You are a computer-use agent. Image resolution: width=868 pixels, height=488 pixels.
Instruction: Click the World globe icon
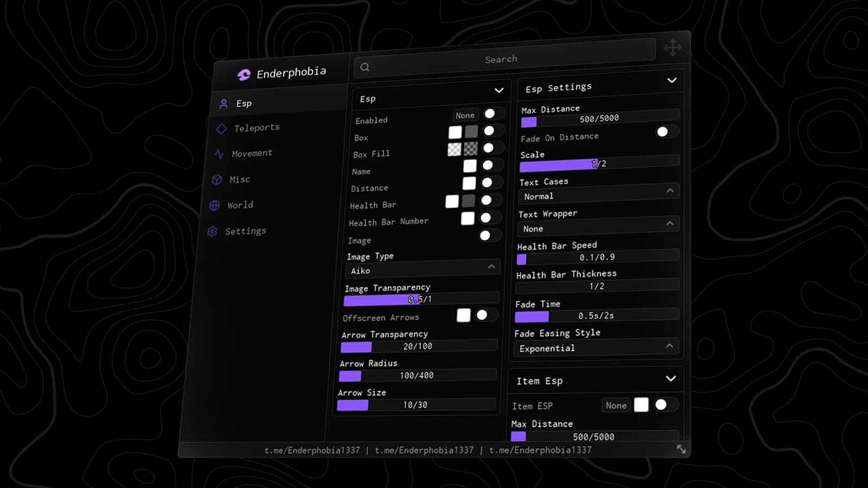(x=214, y=206)
